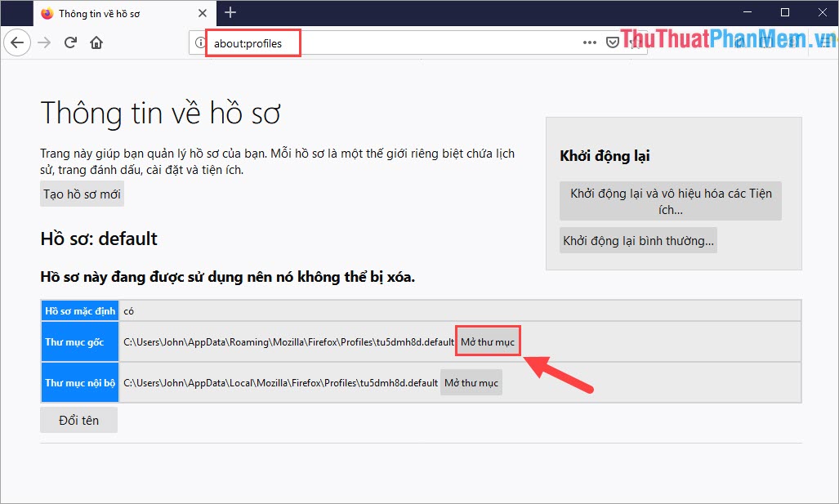Click the 'Thư mục gốc' row label

point(79,341)
